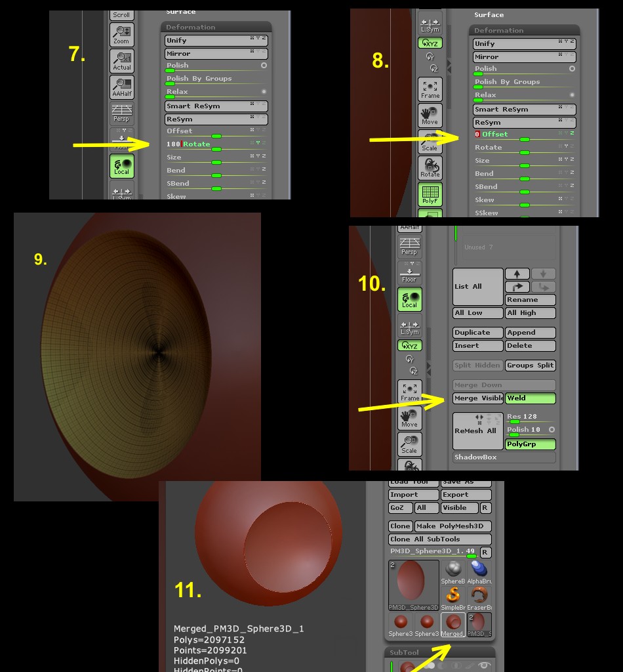Toggle Persp perspective in panel 7
The height and width of the screenshot is (672, 623).
121,113
